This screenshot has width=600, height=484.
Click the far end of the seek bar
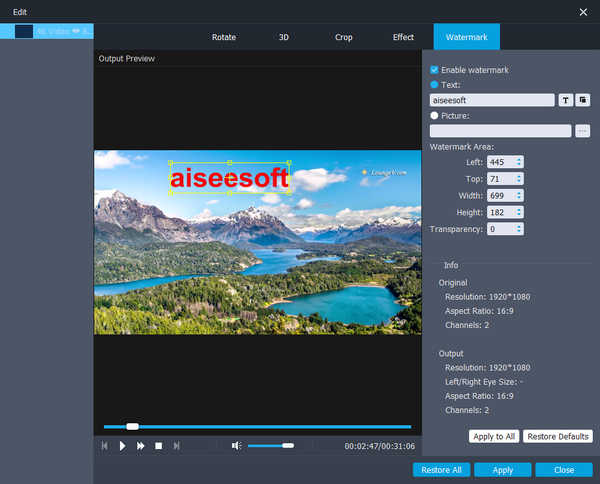(409, 427)
